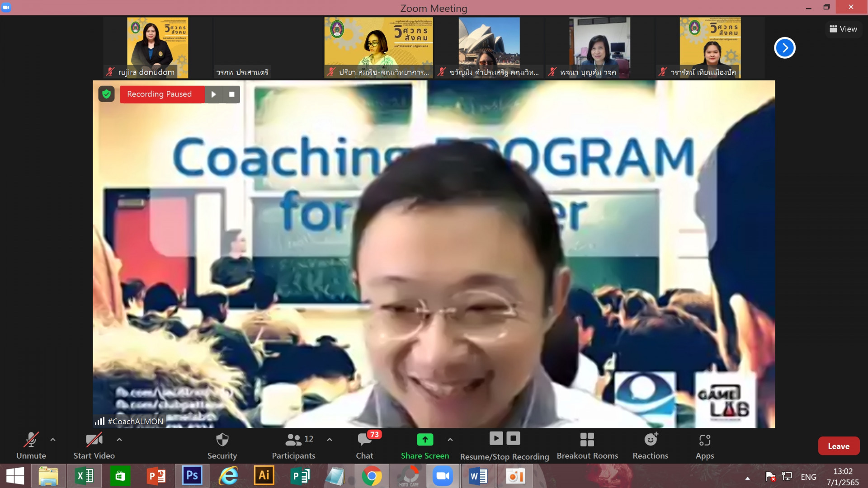Click the red Leave button
Image resolution: width=868 pixels, height=488 pixels.
838,446
